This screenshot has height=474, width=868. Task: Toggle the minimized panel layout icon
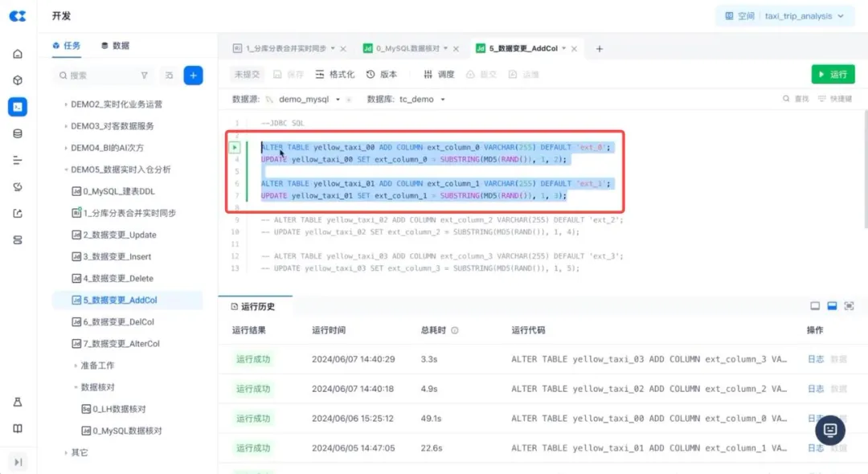(x=815, y=306)
